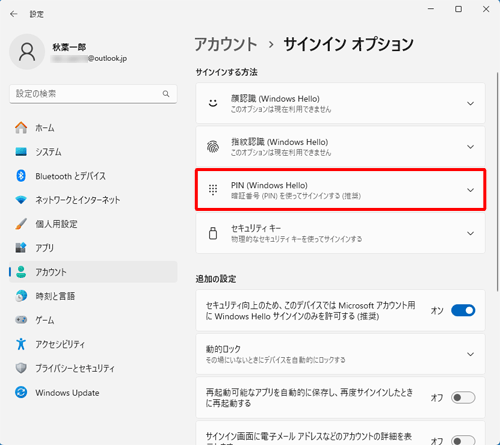Expand 指紋認識 (Windows Hello) chevron
The width and height of the screenshot is (500, 445).
[x=470, y=147]
